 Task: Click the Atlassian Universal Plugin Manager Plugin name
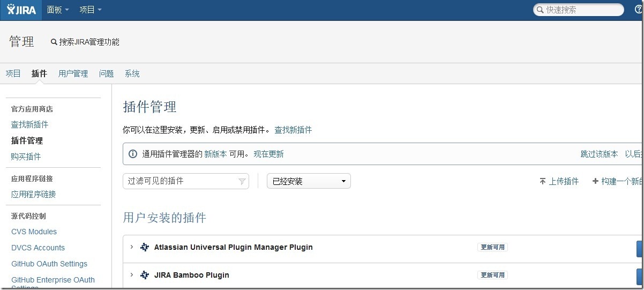click(x=234, y=247)
